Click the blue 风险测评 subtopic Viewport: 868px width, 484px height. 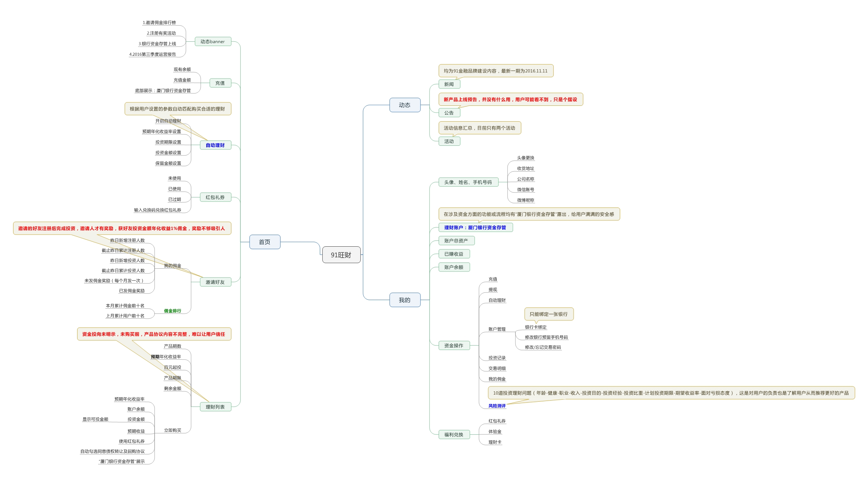pos(497,406)
